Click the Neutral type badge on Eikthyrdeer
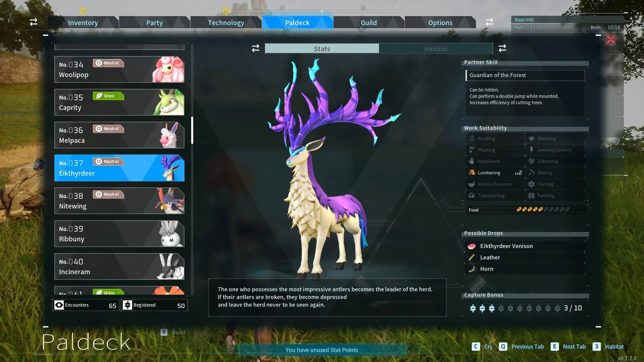The image size is (644, 362). [107, 161]
